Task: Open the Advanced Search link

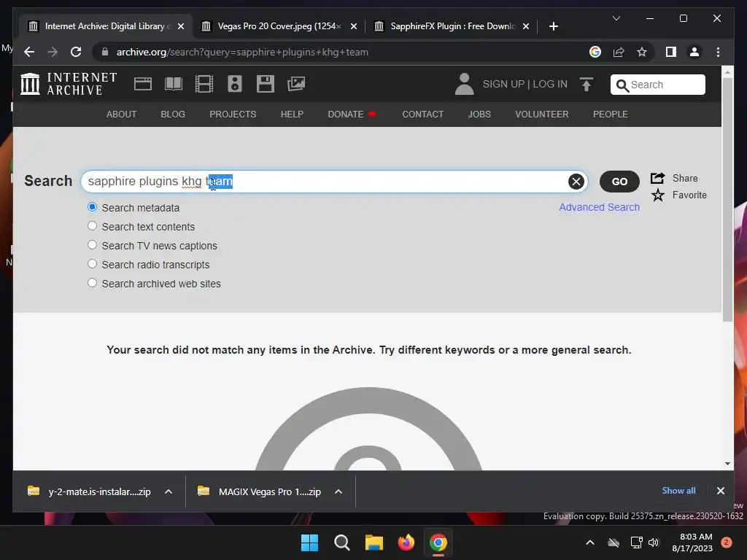Action: point(600,207)
